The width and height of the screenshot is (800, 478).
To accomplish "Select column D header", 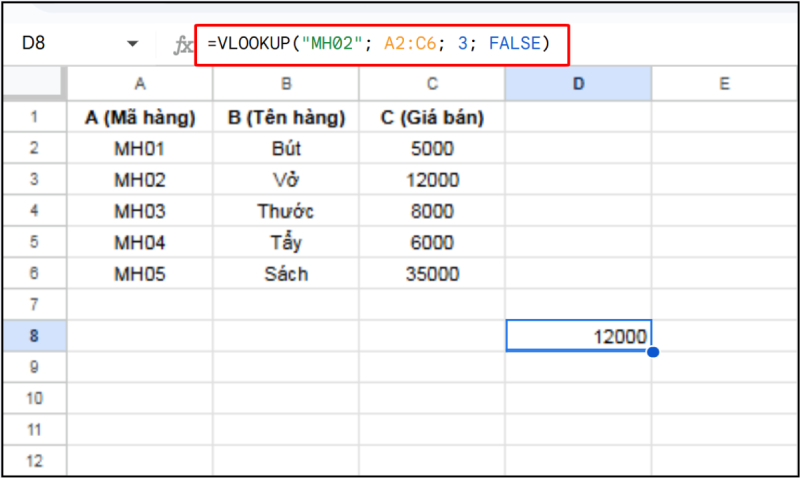I will (x=578, y=84).
